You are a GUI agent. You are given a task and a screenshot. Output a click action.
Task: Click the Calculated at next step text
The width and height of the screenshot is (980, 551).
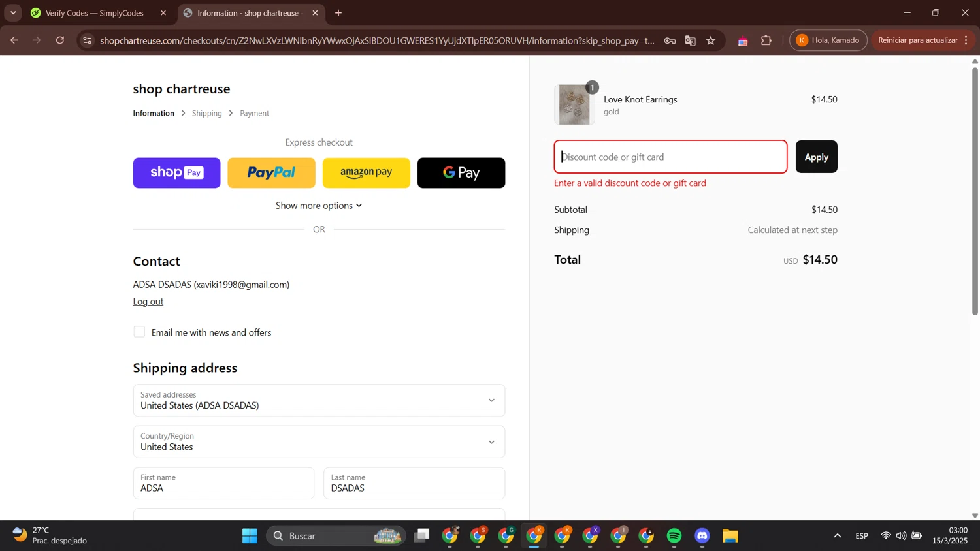tap(792, 230)
